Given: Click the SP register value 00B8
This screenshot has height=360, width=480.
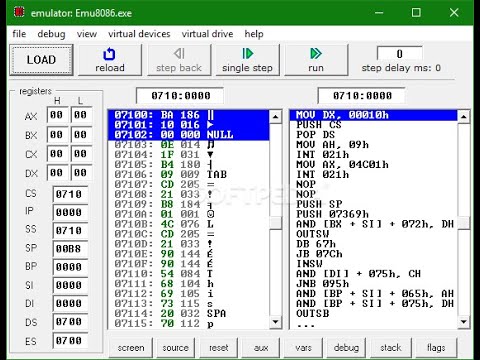Looking at the screenshot, I should pyautogui.click(x=70, y=249).
